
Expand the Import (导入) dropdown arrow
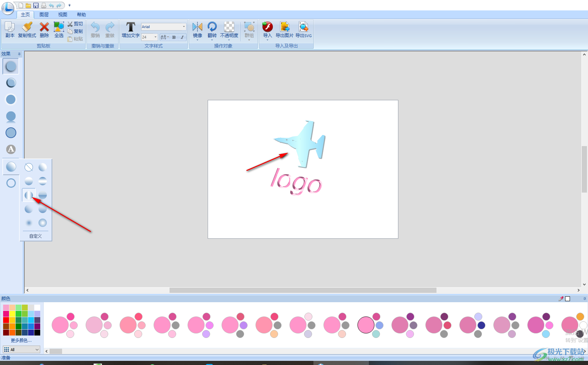click(267, 40)
